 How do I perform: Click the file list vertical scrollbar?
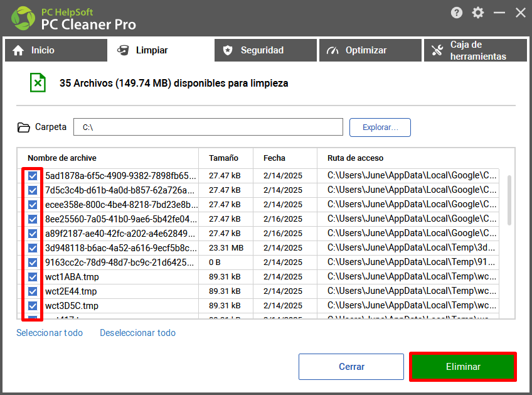[509, 200]
